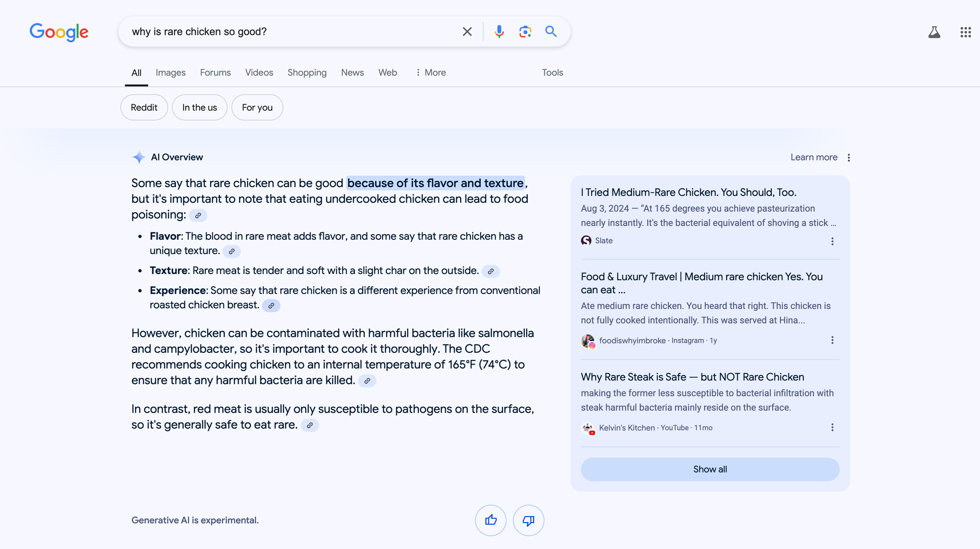
Task: Switch to the Shopping tab
Action: [x=307, y=72]
